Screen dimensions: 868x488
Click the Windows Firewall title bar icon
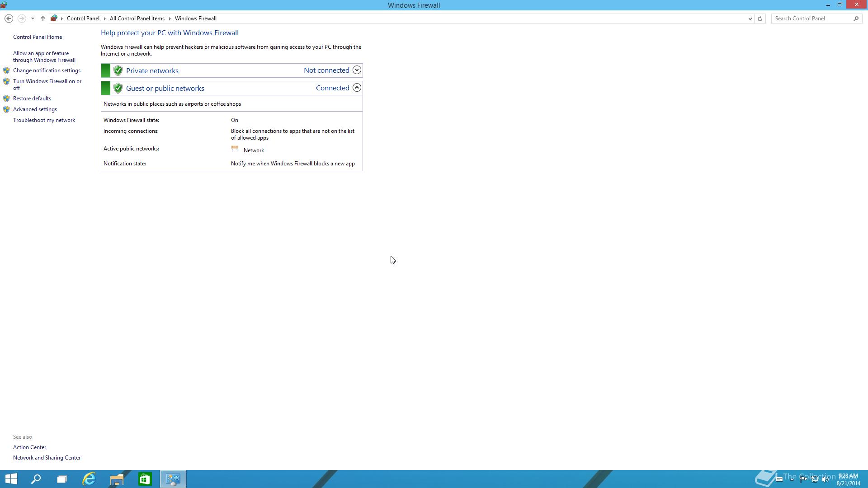(4, 5)
